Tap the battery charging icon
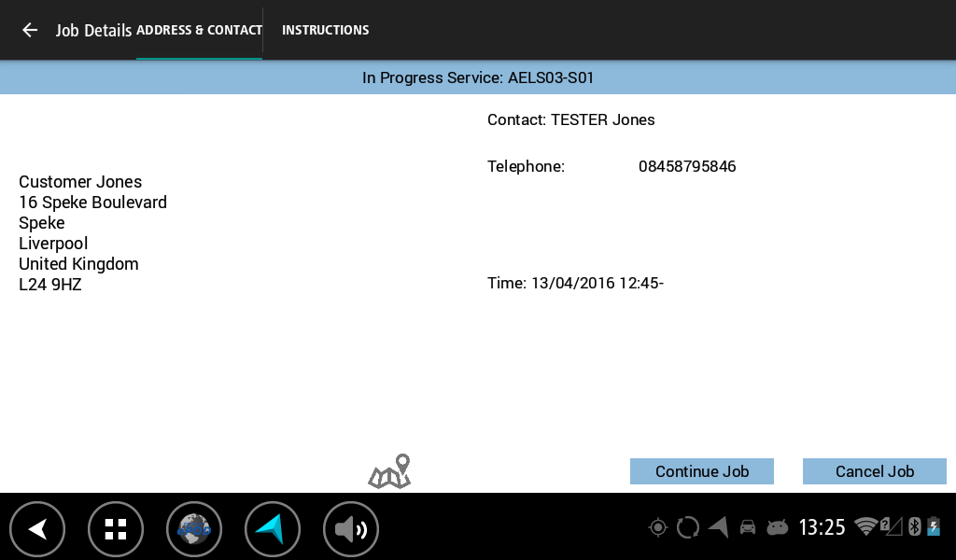956x560 pixels. [934, 526]
